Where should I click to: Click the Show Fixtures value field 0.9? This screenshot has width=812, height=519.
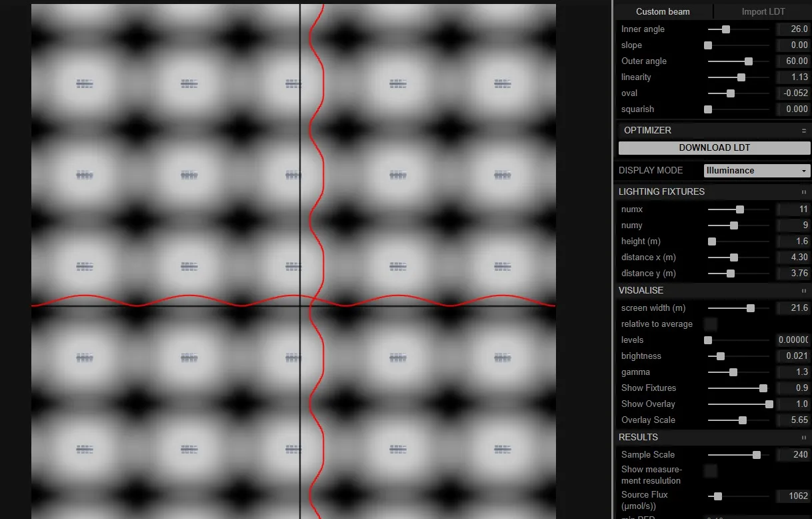(793, 388)
